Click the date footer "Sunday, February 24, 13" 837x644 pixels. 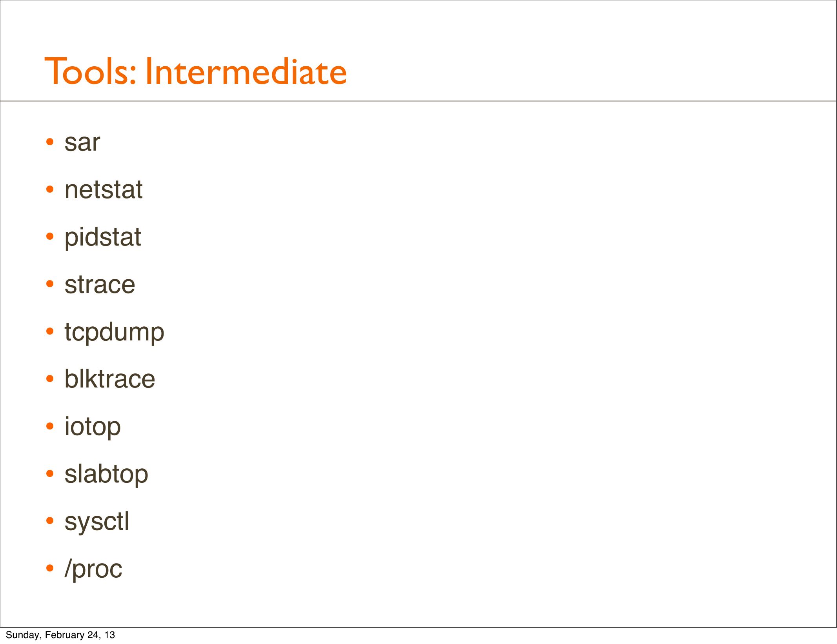pos(60,635)
